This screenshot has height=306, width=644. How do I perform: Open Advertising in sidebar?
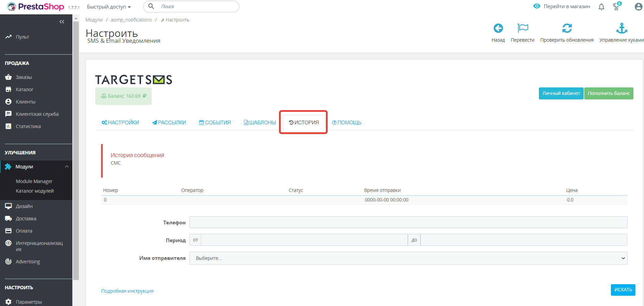tap(28, 262)
